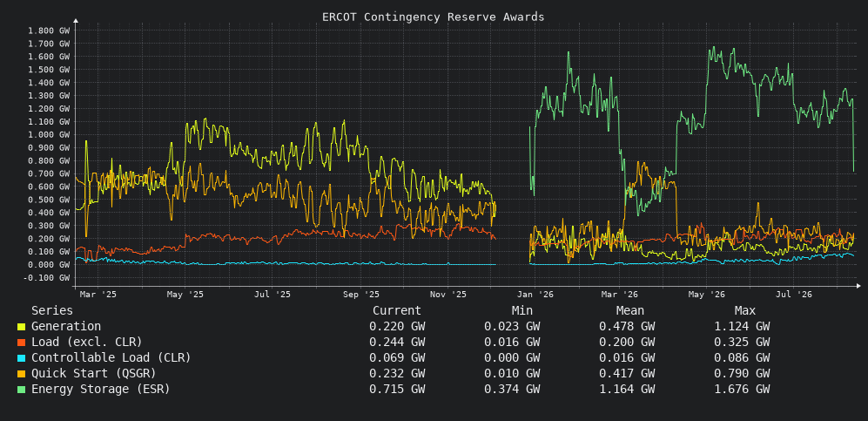This screenshot has width=868, height=421.
Task: Click the Mean column header
Action: pyautogui.click(x=630, y=311)
